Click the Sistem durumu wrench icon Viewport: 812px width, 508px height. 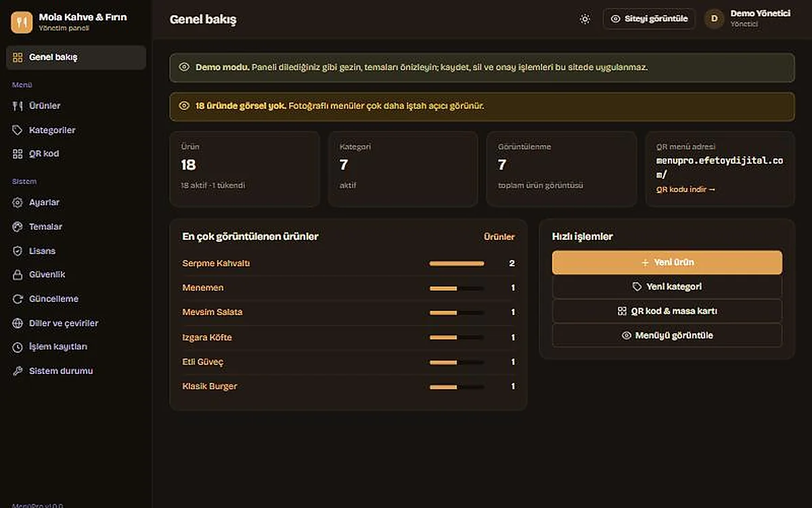click(18, 371)
